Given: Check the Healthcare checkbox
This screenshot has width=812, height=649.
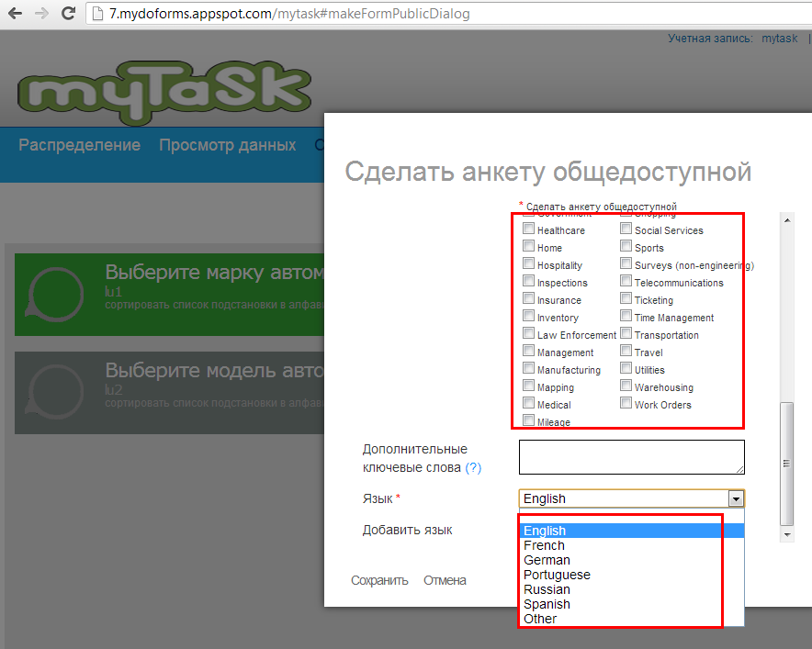Looking at the screenshot, I should pyautogui.click(x=528, y=229).
